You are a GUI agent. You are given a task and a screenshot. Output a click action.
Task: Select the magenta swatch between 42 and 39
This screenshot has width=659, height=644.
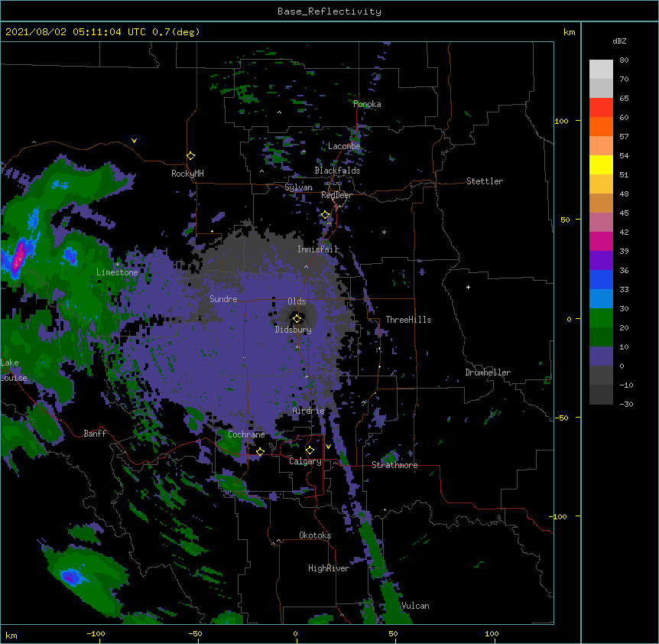click(601, 241)
